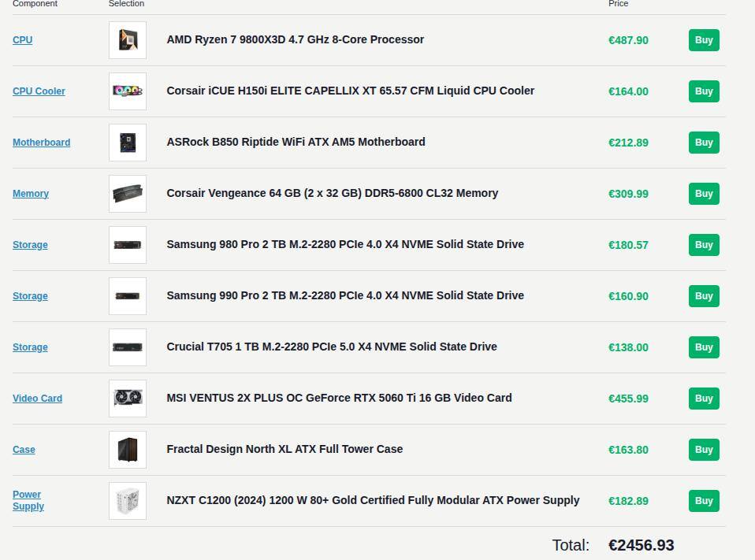Buy the Fractal Design North XL case
Screen dimensions: 755x560
point(704,450)
